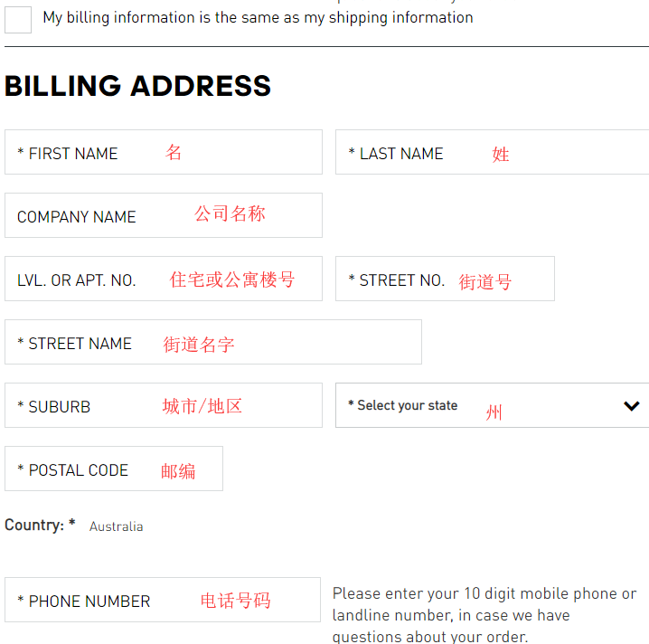Image resolution: width=649 pixels, height=644 pixels.
Task: Click the Australia country value
Action: point(116,526)
